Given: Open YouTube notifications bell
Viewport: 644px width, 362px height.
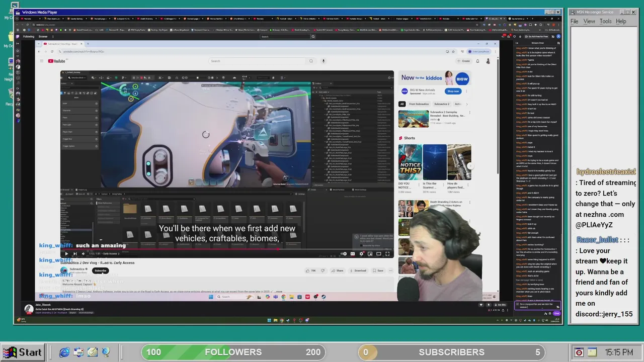Looking at the screenshot, I should tap(477, 61).
